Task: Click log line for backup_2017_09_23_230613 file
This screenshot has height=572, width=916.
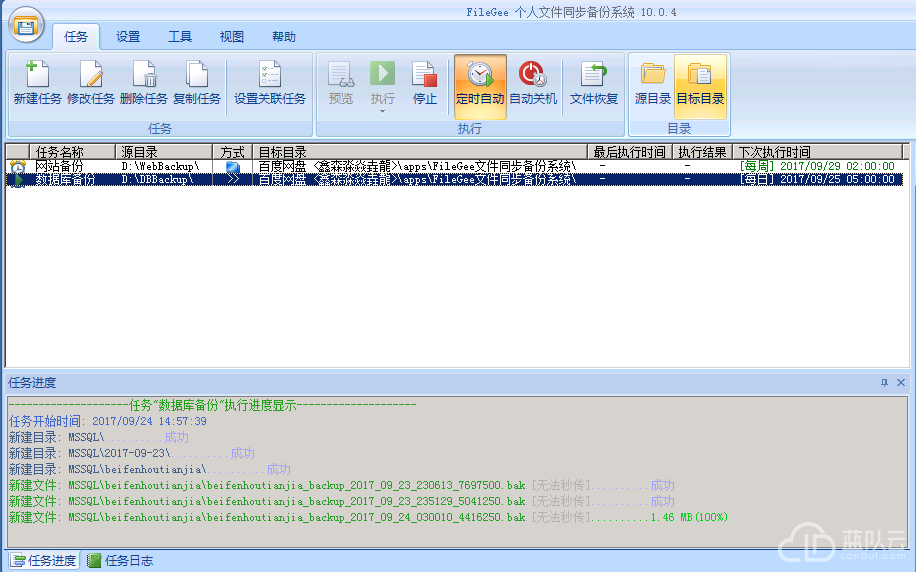Action: click(x=341, y=486)
